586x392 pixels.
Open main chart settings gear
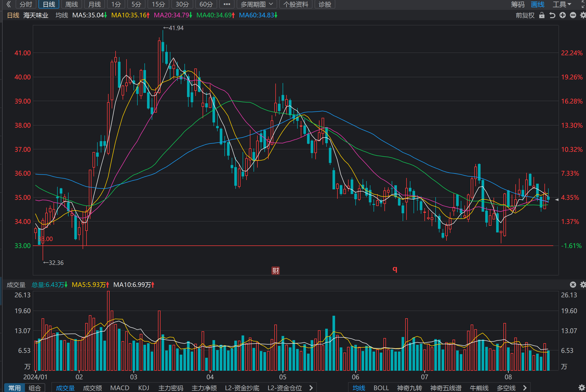583,15
